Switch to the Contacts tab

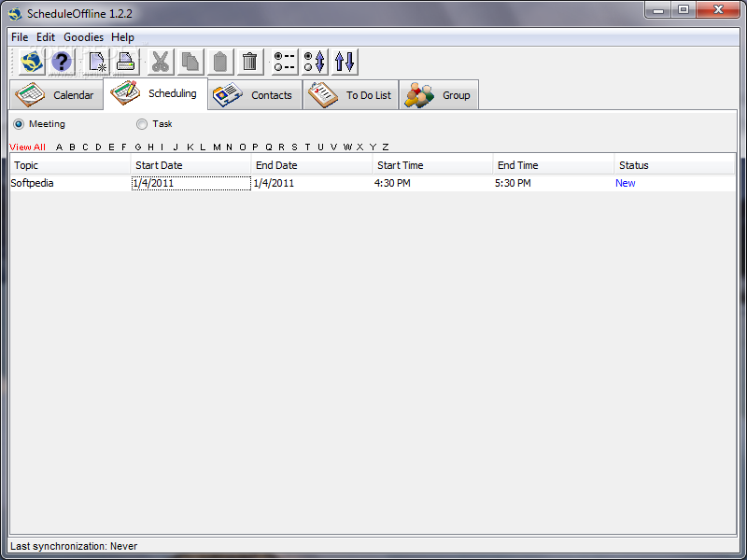pyautogui.click(x=255, y=95)
